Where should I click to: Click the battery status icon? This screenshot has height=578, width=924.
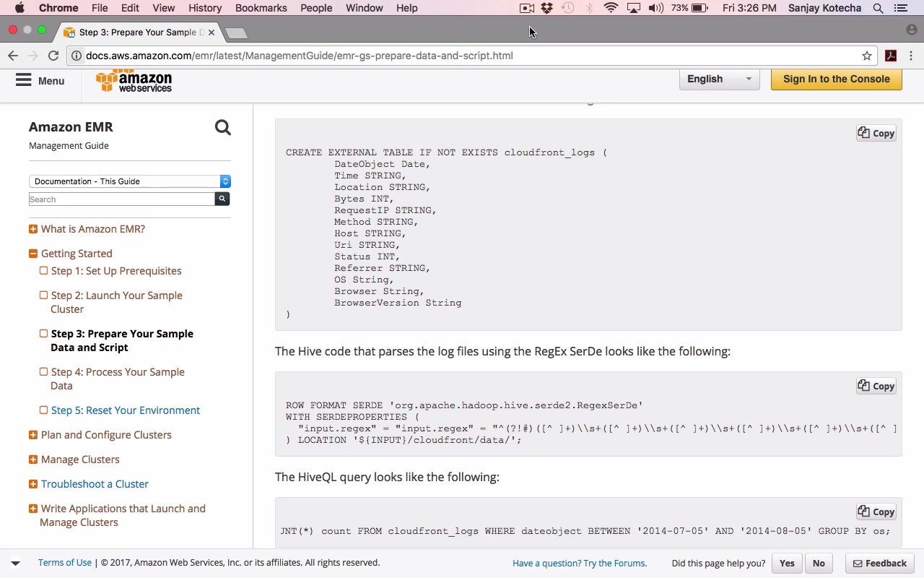[x=699, y=8]
